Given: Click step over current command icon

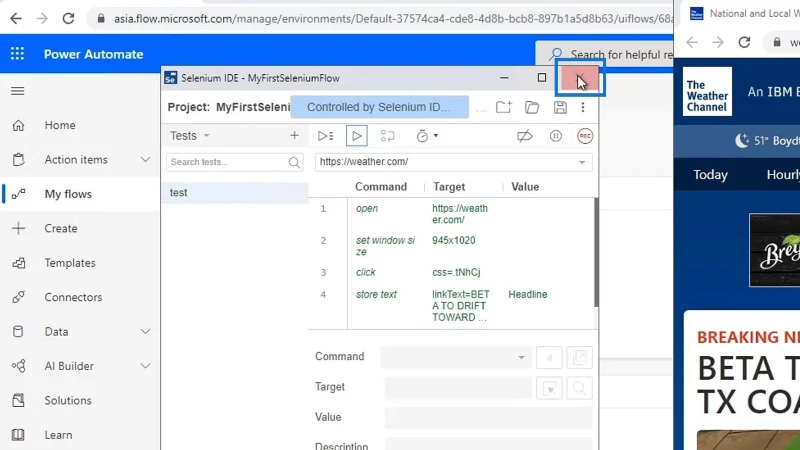Looking at the screenshot, I should click(x=387, y=136).
